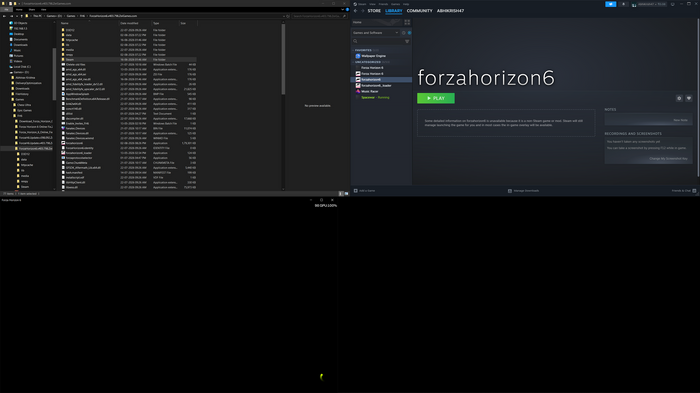Open the Steam notifications bell icon
Viewport: 700px width, 393px height.
pyautogui.click(x=624, y=4)
